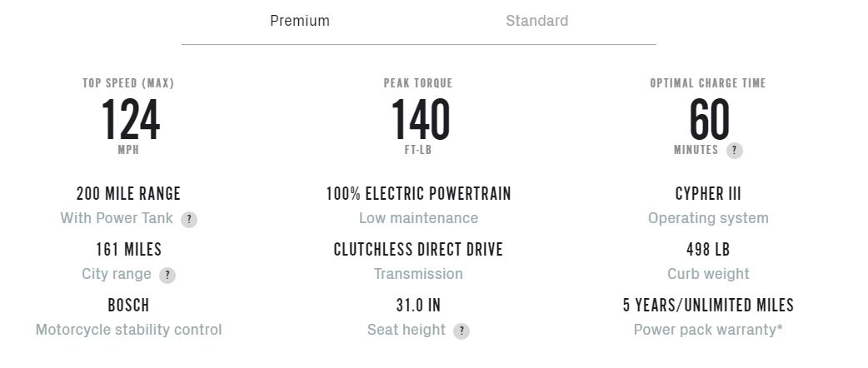Switch to the Premium tab
The image size is (868, 368).
click(x=300, y=21)
